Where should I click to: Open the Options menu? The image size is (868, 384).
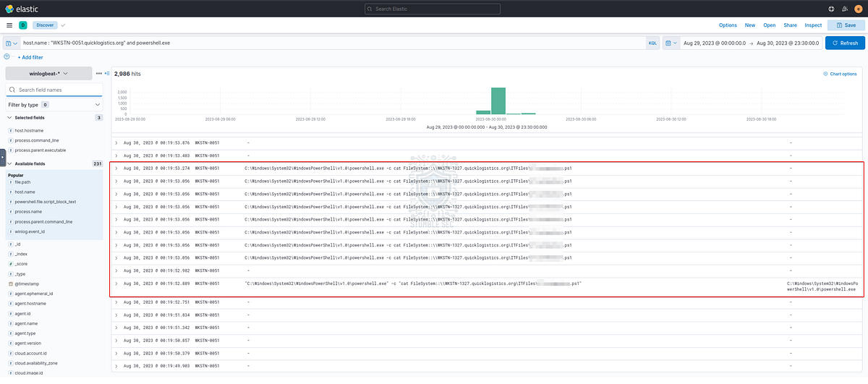pyautogui.click(x=728, y=25)
